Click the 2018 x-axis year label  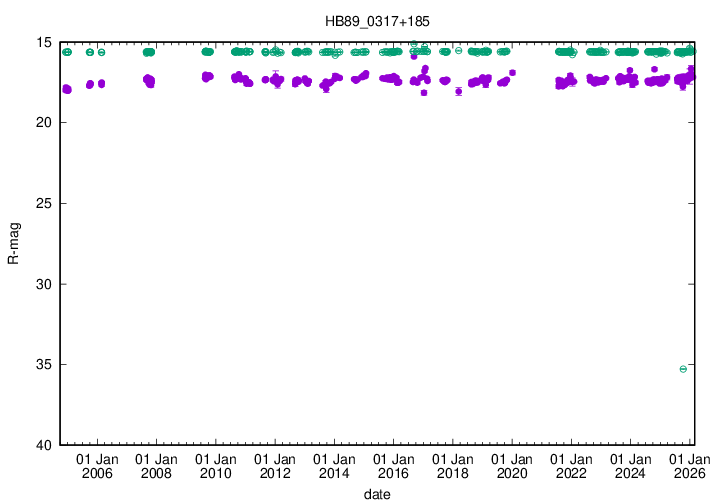click(x=453, y=473)
